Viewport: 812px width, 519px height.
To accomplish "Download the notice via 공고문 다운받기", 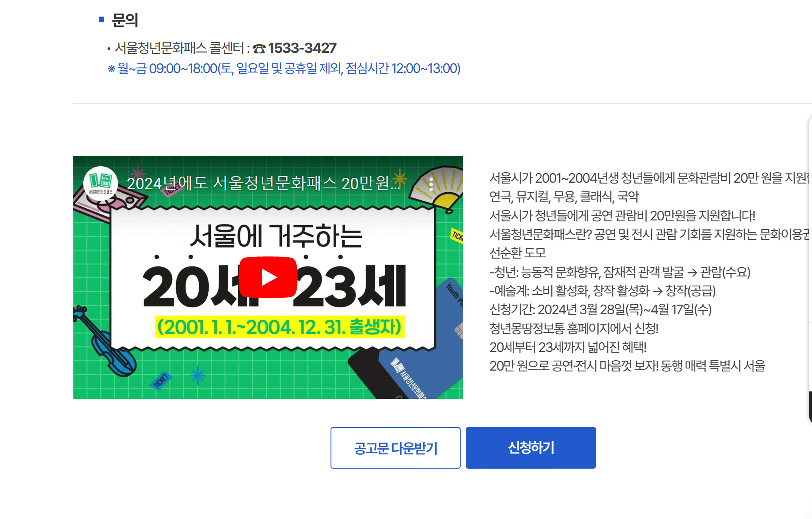I will 396,448.
